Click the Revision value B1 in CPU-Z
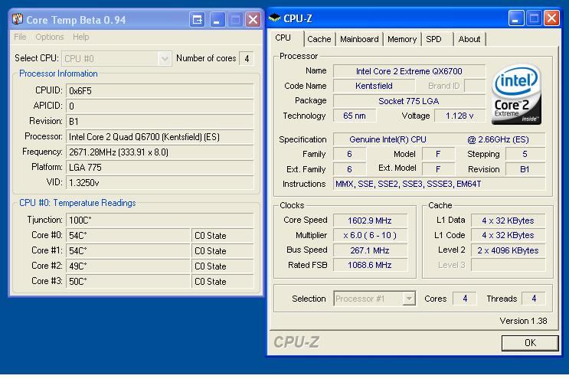Image resolution: width=569 pixels, height=392 pixels. [x=525, y=169]
